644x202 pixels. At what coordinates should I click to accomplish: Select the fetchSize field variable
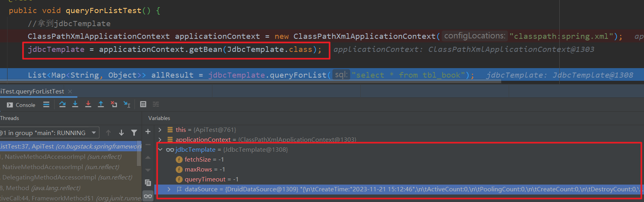point(197,159)
